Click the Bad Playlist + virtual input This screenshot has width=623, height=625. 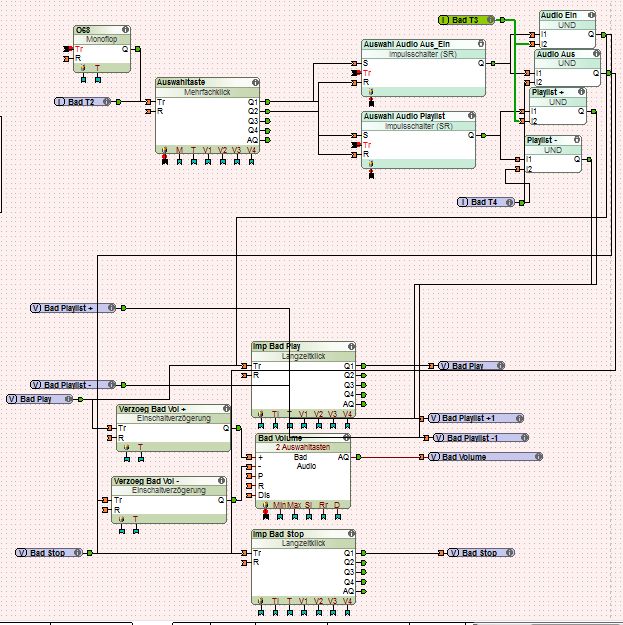73,308
